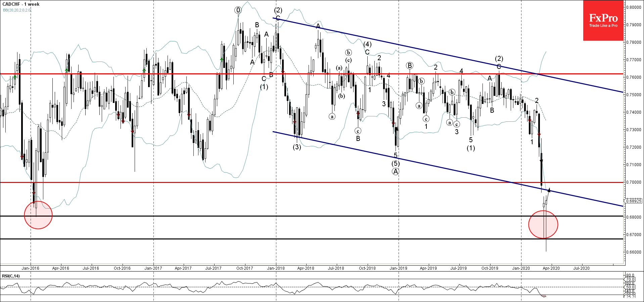Screen dimensions: 644x302
Task: Click the 0.70000 price axis label
Action: pos(633,182)
